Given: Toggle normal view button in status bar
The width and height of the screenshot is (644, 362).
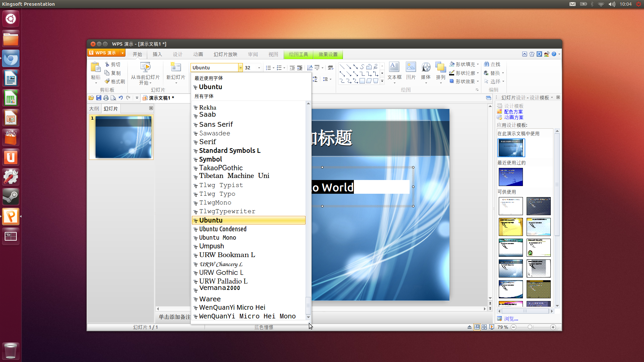Looking at the screenshot, I should (x=477, y=327).
